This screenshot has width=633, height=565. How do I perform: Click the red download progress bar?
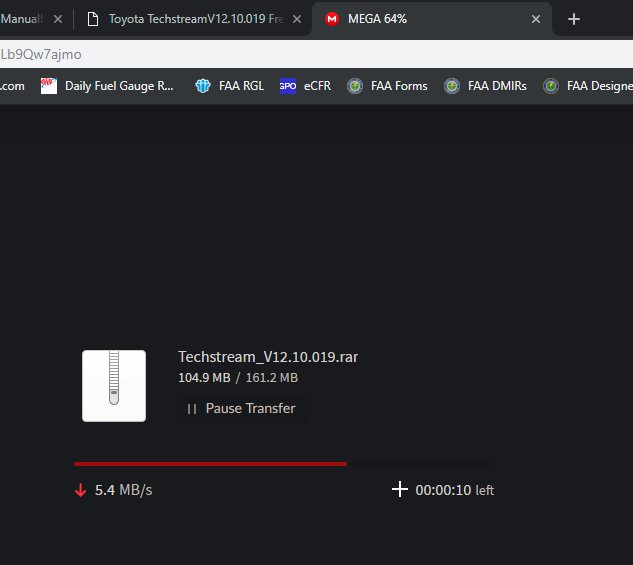coord(210,464)
